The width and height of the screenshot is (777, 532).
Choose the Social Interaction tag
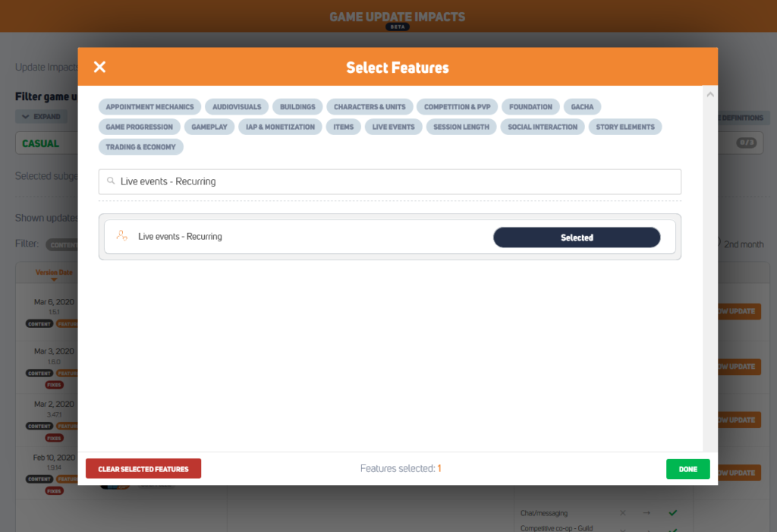tap(543, 127)
